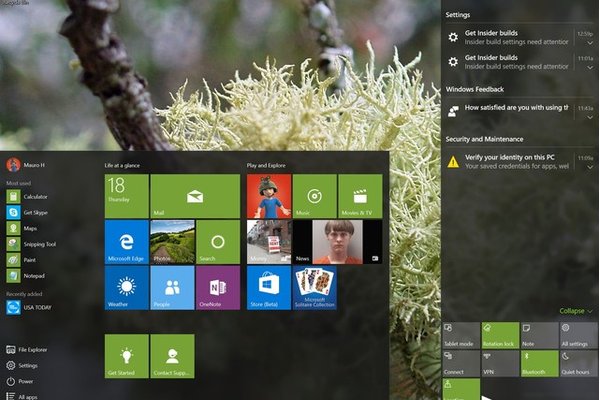Collapse the quick actions panel
This screenshot has height=400, width=600.
click(576, 311)
